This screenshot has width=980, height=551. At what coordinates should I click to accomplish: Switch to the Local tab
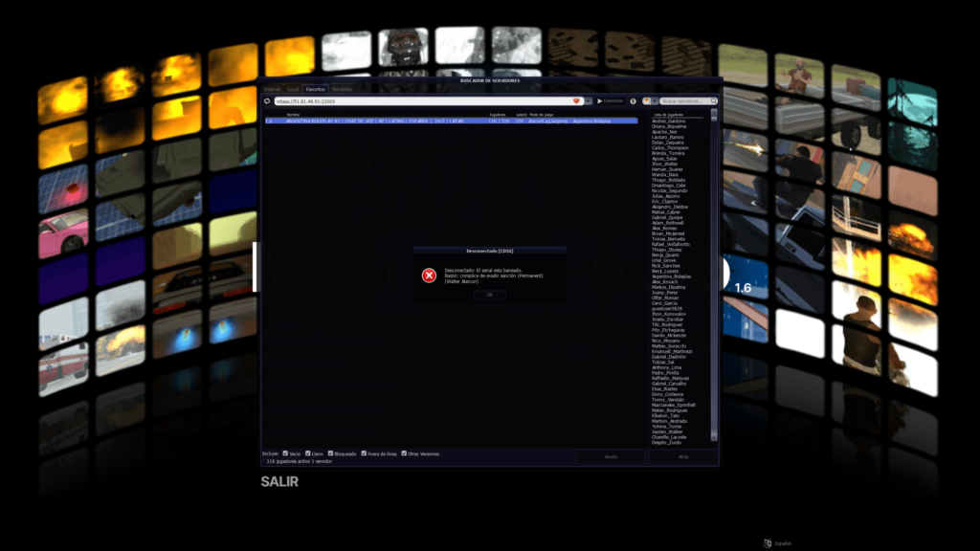293,89
